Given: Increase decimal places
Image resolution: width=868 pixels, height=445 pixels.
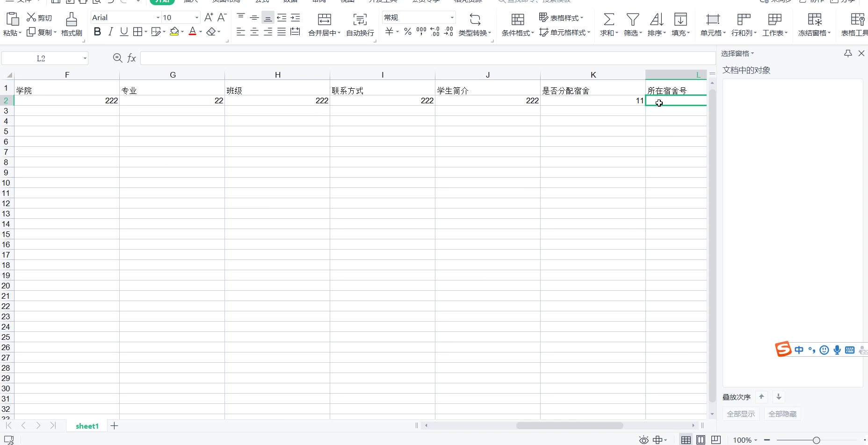Looking at the screenshot, I should 435,31.
